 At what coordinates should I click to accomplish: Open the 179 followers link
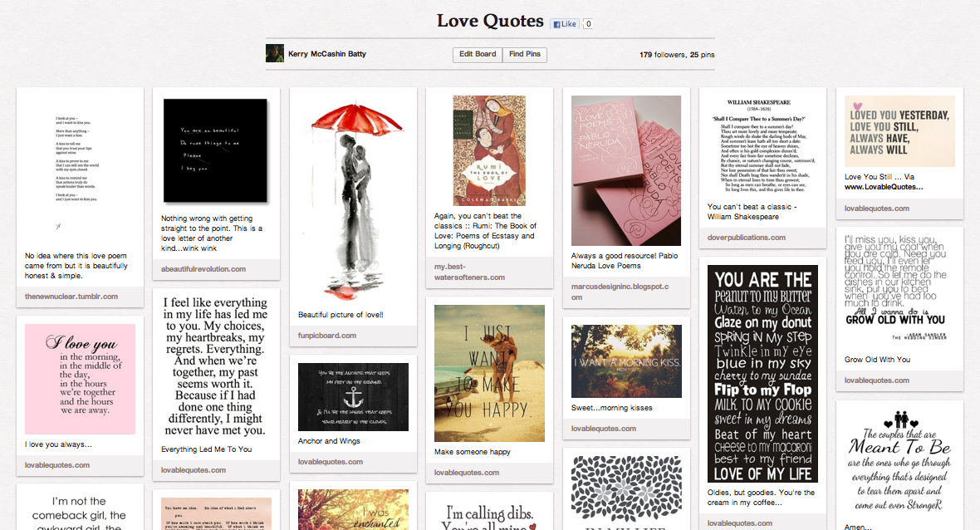(663, 54)
